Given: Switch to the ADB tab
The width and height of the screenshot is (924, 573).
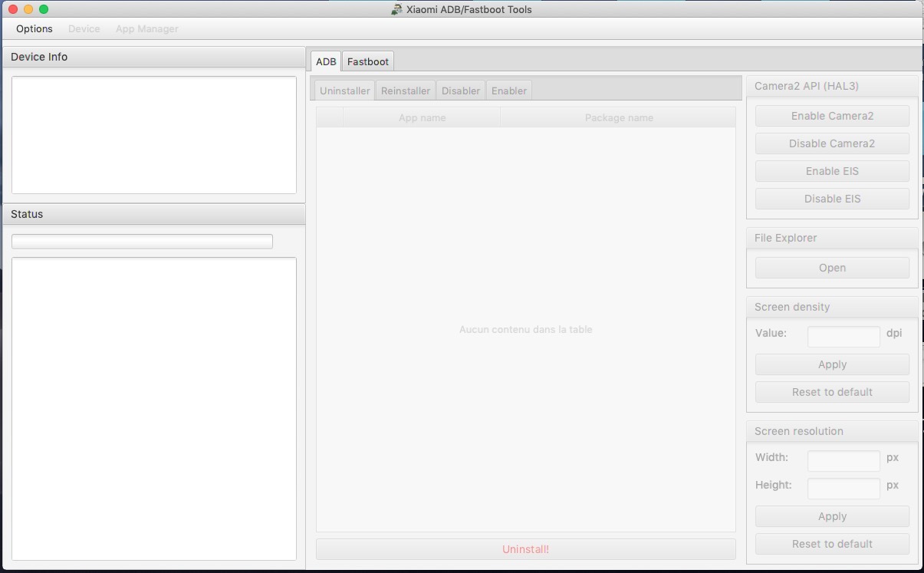Looking at the screenshot, I should point(326,61).
